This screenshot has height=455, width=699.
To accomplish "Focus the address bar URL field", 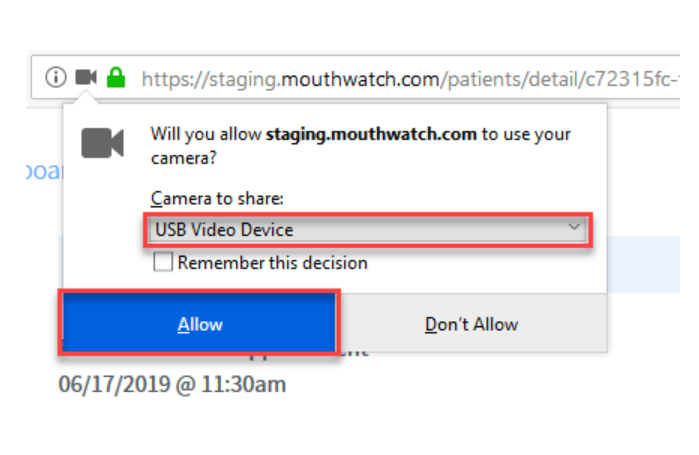I will (x=355, y=78).
